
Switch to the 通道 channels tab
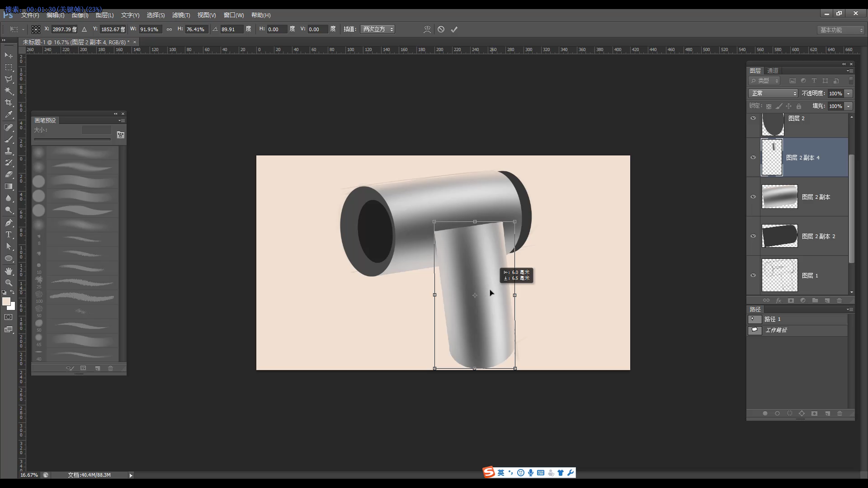[773, 70]
